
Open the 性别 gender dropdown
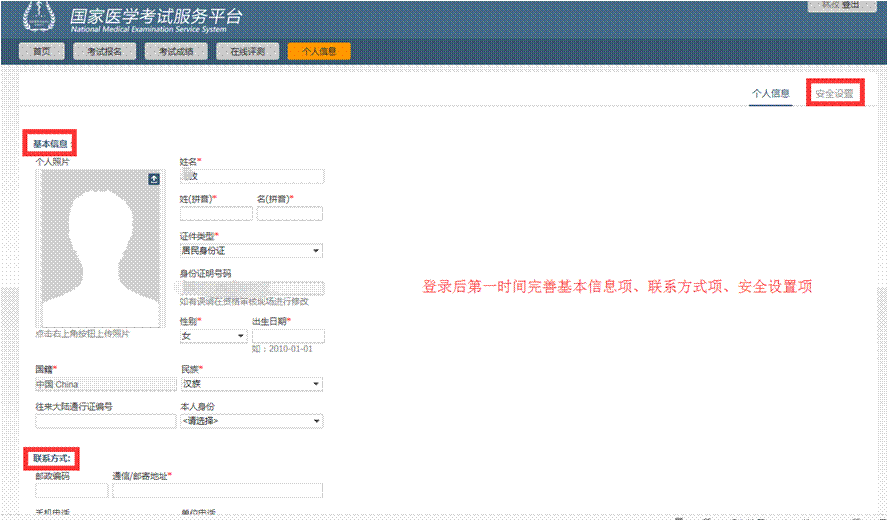pos(213,336)
